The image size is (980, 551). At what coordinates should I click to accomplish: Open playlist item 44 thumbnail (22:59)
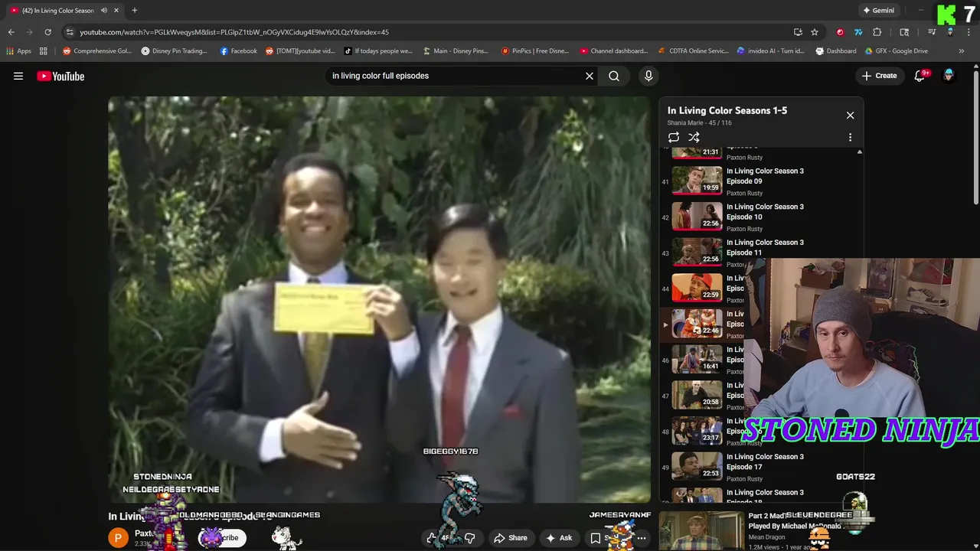(x=697, y=289)
